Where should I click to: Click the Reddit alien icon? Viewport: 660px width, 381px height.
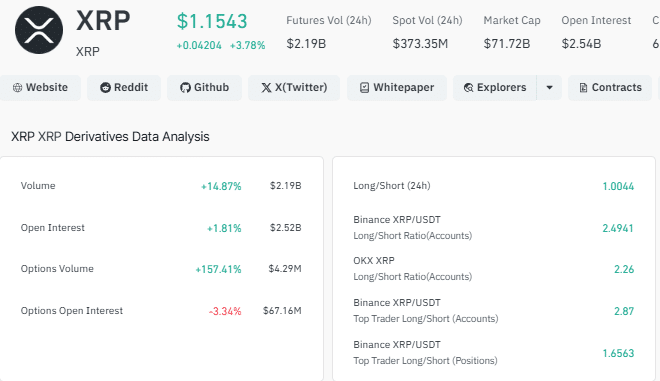pos(105,88)
